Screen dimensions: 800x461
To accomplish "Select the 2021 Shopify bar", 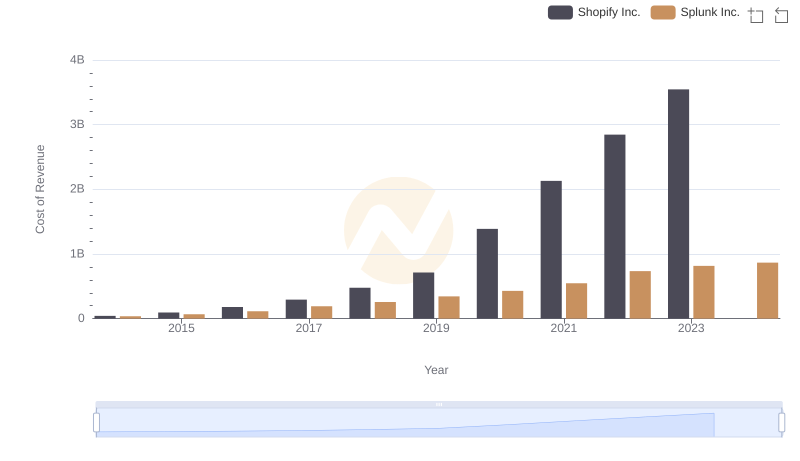I will pos(551,250).
